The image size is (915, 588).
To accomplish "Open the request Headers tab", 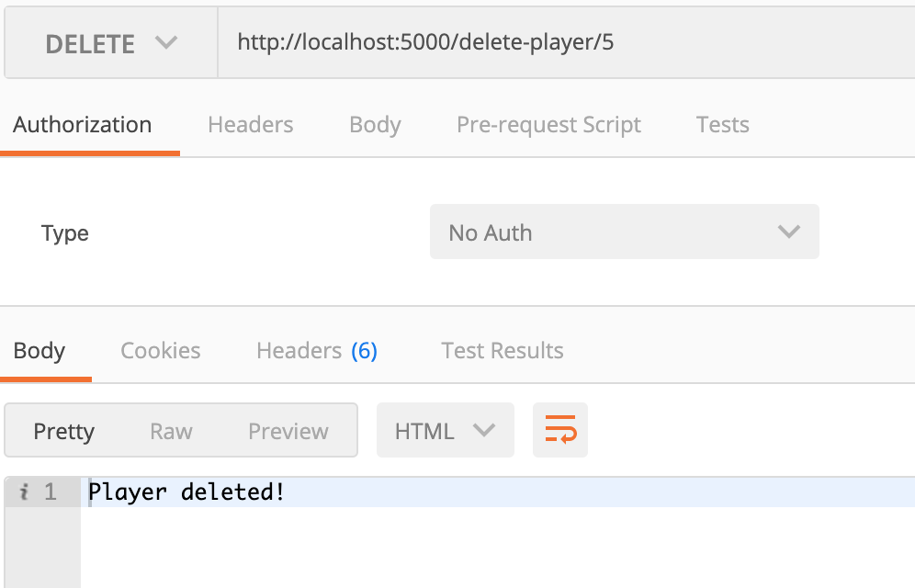I will (x=250, y=125).
